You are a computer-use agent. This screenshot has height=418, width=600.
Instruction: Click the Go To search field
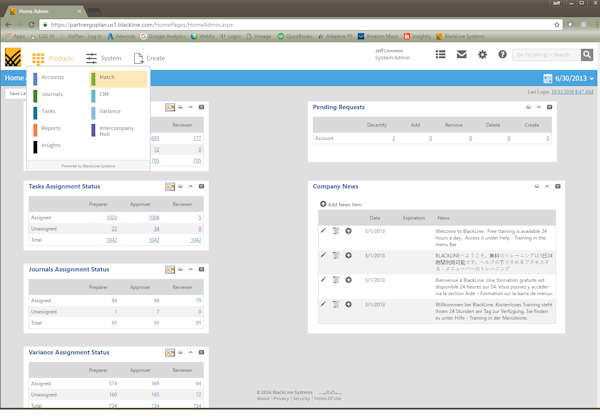point(546,55)
